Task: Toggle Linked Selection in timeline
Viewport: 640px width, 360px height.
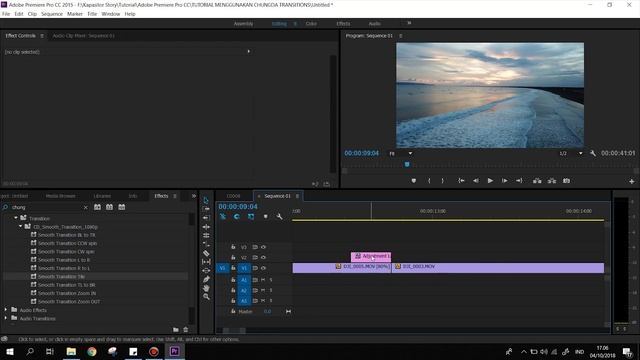Action: (x=251, y=217)
